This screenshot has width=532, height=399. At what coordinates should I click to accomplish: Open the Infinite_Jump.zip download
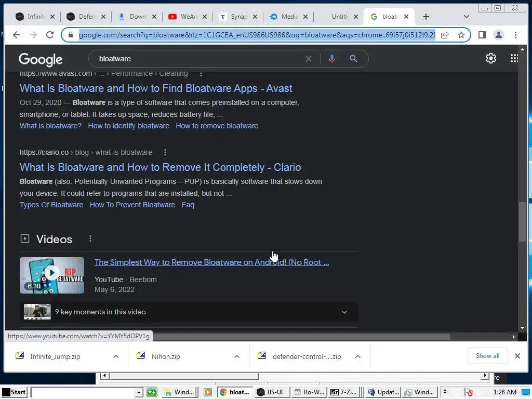pos(55,356)
